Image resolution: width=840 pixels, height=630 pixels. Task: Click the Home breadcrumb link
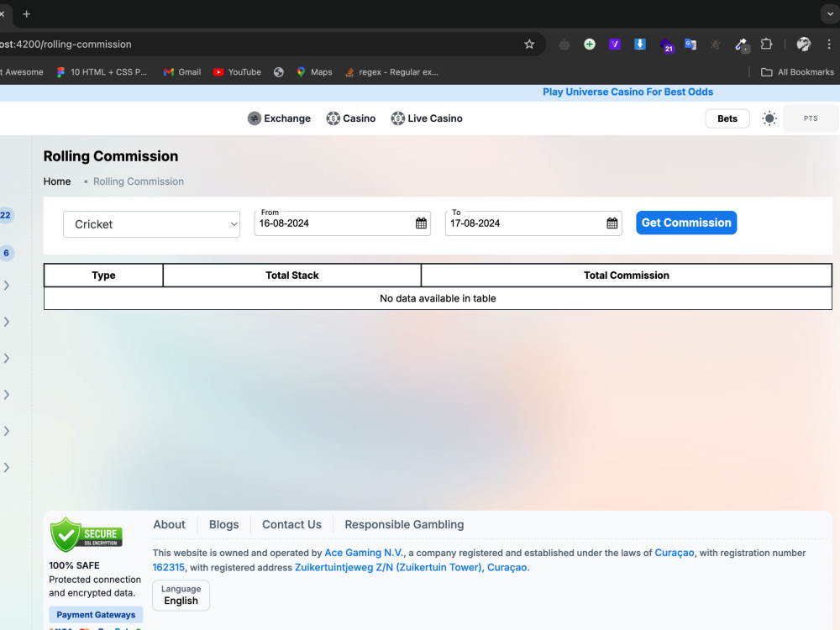click(x=57, y=181)
